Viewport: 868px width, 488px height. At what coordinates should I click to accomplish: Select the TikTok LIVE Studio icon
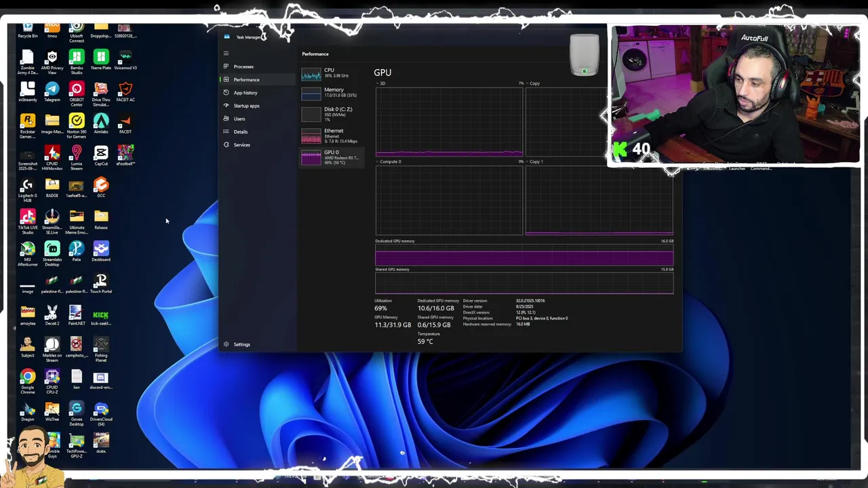click(28, 222)
